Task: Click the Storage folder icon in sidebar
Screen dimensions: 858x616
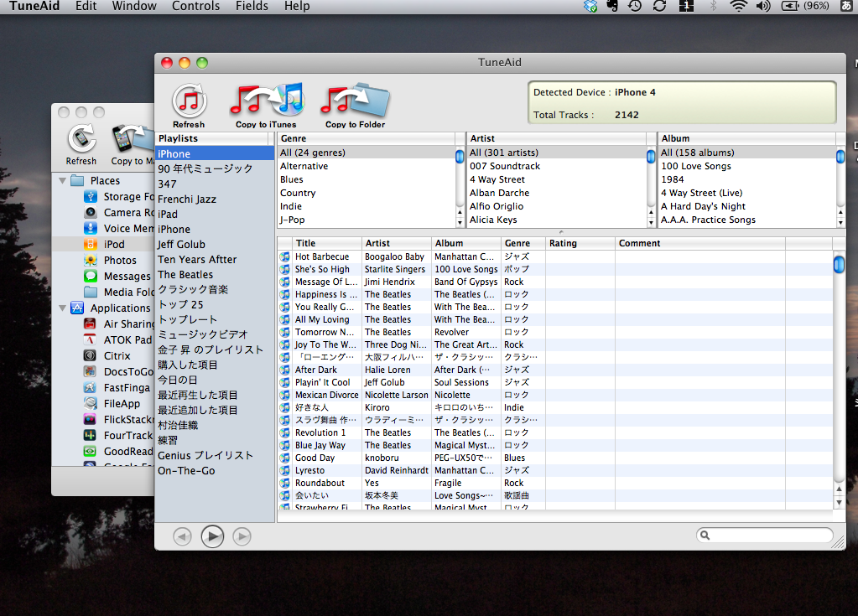Action: tap(91, 196)
